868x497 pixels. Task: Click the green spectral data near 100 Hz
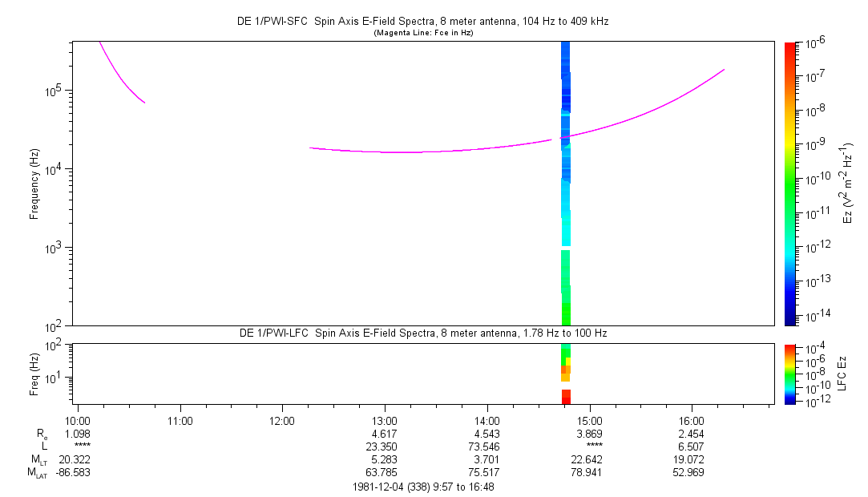[x=566, y=313]
